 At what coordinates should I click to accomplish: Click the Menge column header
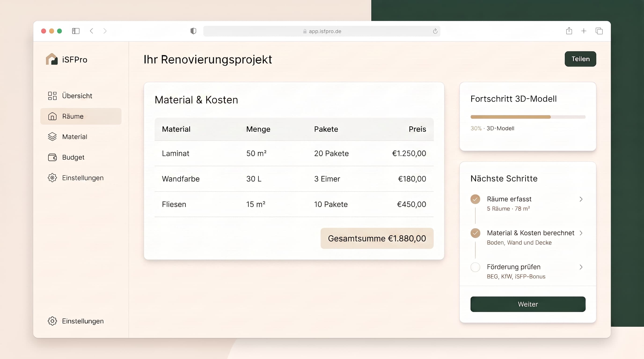[x=258, y=129]
